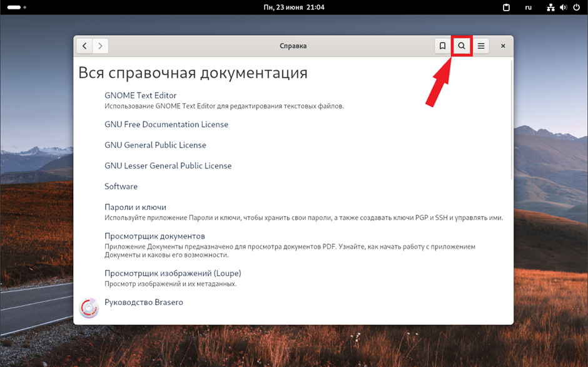Click the volume speaker icon in top panel
The image size is (588, 367).
563,8
